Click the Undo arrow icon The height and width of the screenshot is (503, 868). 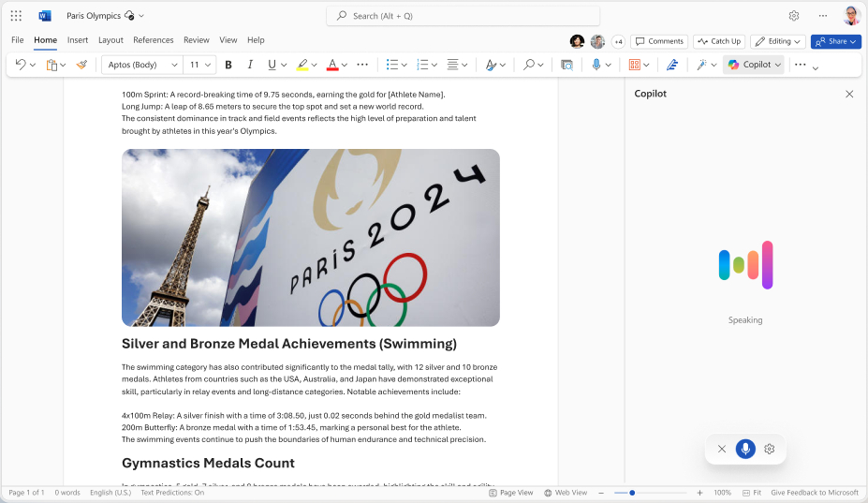[x=21, y=65]
